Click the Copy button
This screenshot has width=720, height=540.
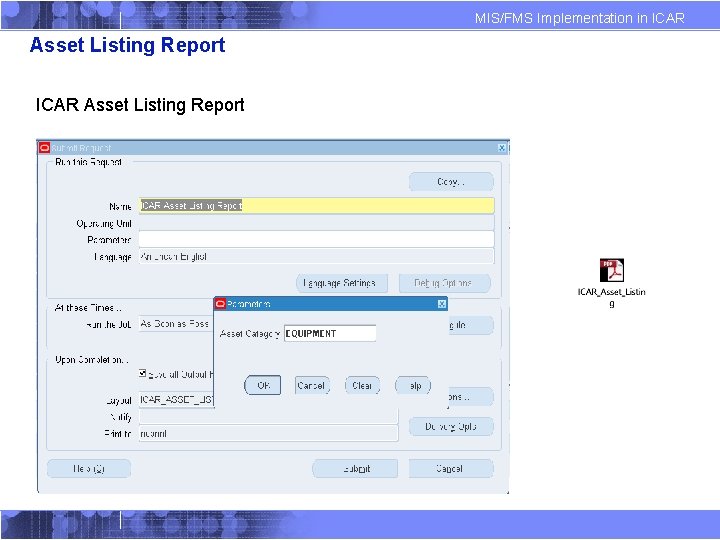coord(451,182)
